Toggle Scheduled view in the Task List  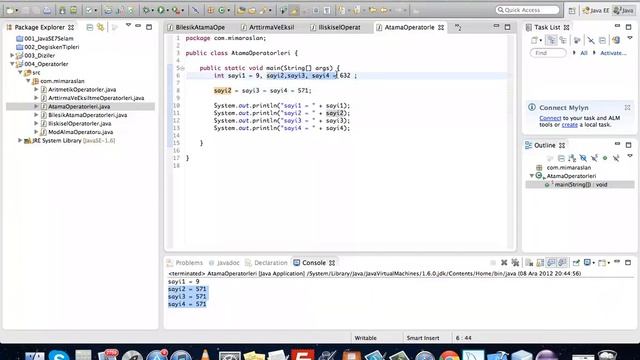click(563, 40)
